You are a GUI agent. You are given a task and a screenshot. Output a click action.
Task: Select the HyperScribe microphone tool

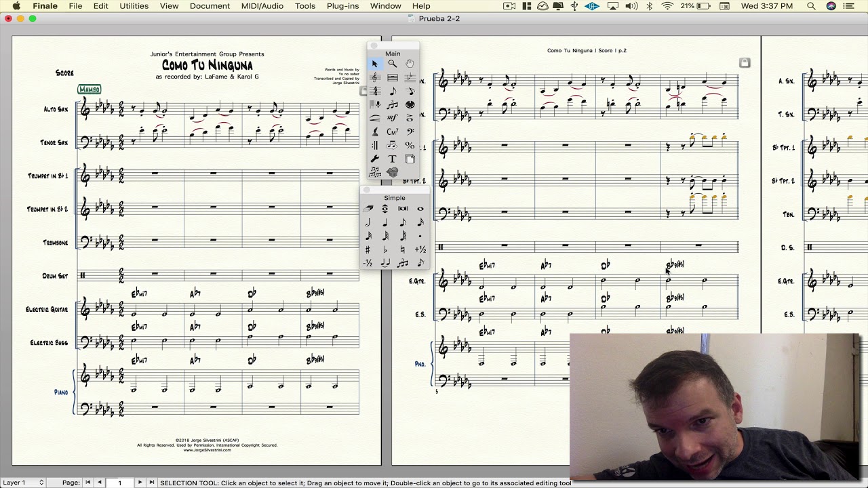pyautogui.click(x=375, y=104)
